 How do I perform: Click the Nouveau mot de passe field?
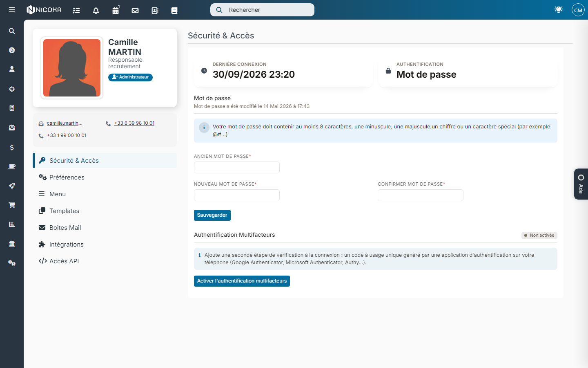tap(237, 195)
